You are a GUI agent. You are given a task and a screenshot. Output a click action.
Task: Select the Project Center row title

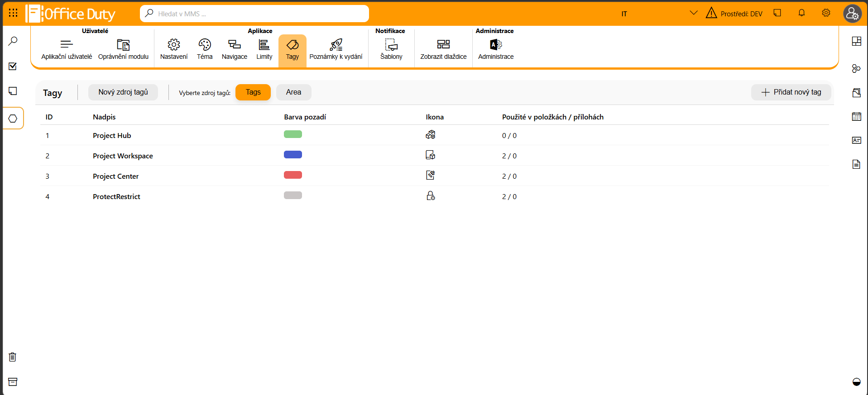(115, 176)
